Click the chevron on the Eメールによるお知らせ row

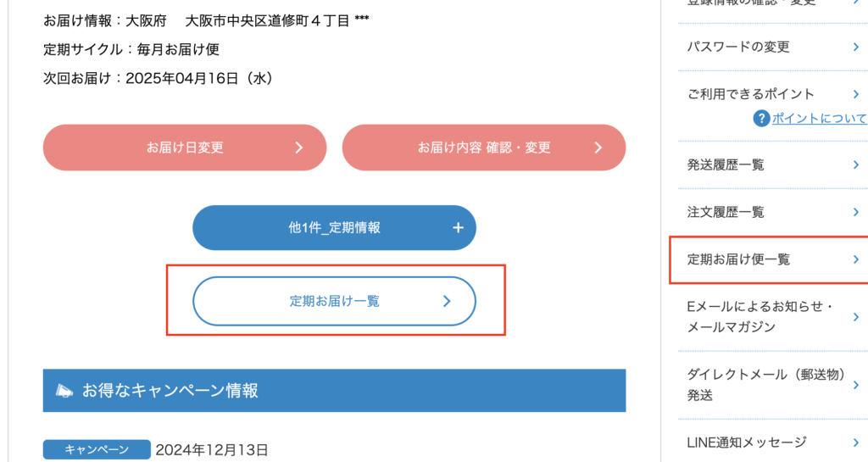[856, 314]
